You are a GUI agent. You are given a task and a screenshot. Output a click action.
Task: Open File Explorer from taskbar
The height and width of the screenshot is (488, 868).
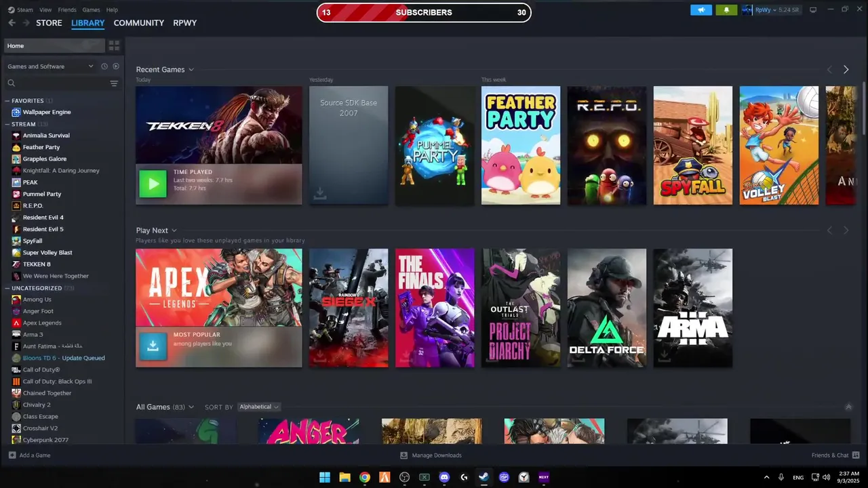click(344, 477)
